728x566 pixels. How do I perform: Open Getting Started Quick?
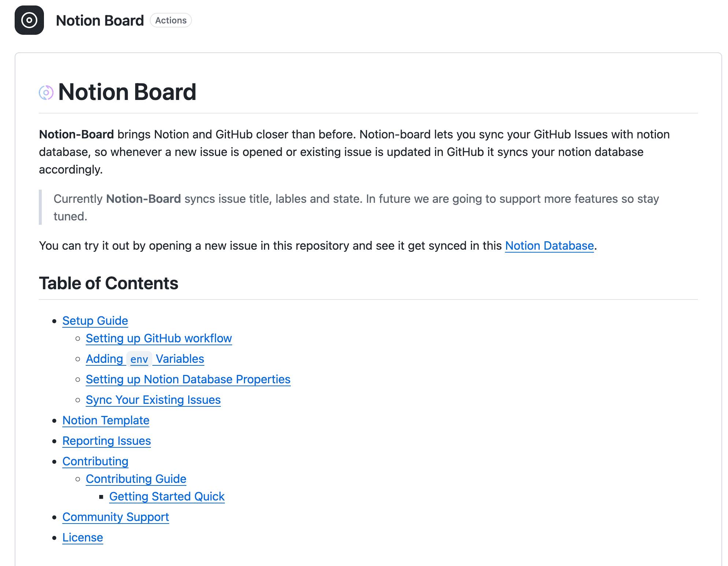tap(167, 496)
